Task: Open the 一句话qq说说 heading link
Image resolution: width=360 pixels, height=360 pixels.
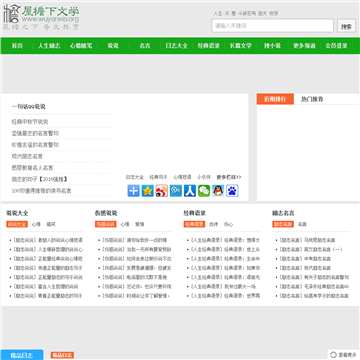Action: click(28, 107)
